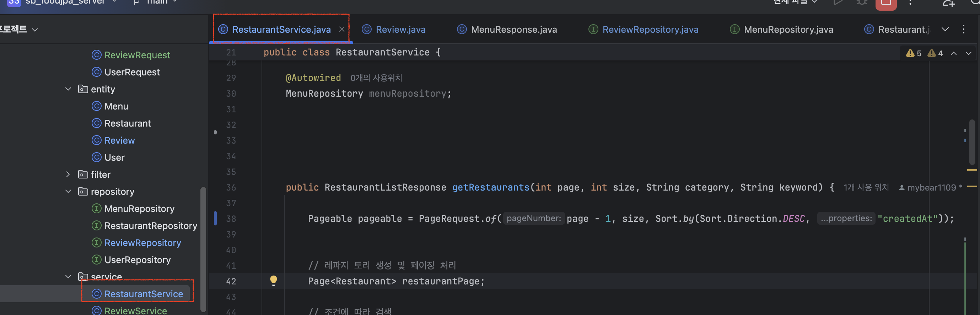Click the usages hint after getRestaurants
The width and height of the screenshot is (980, 315).
click(x=866, y=188)
